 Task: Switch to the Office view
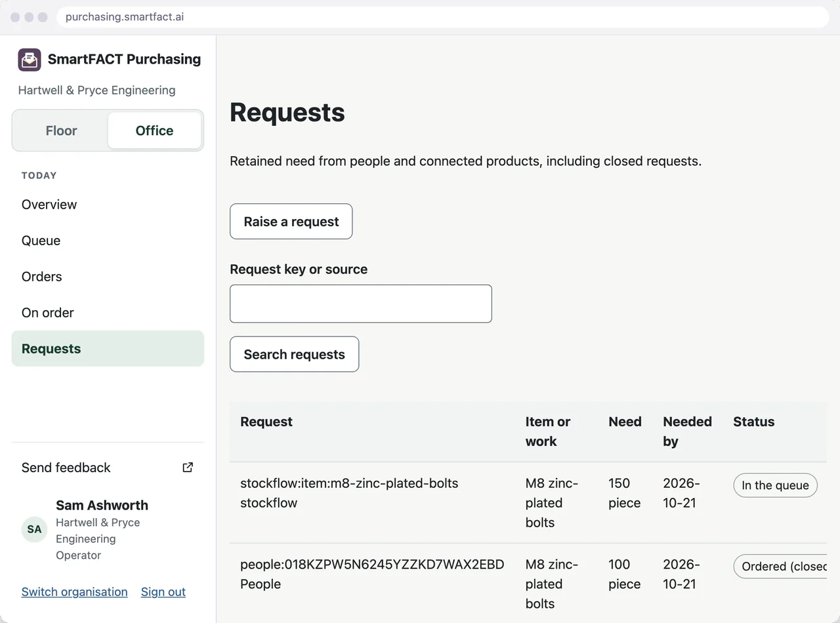coord(154,131)
